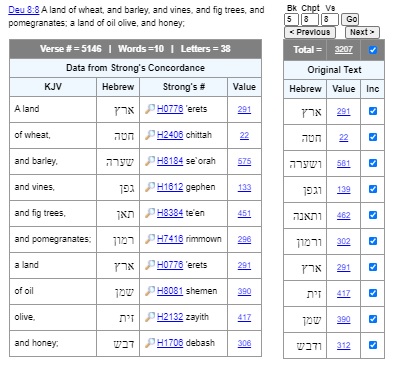Click magnifier icon beside H0776 in 'a land' lowercase row
This screenshot has height=365, width=395.
point(150,265)
